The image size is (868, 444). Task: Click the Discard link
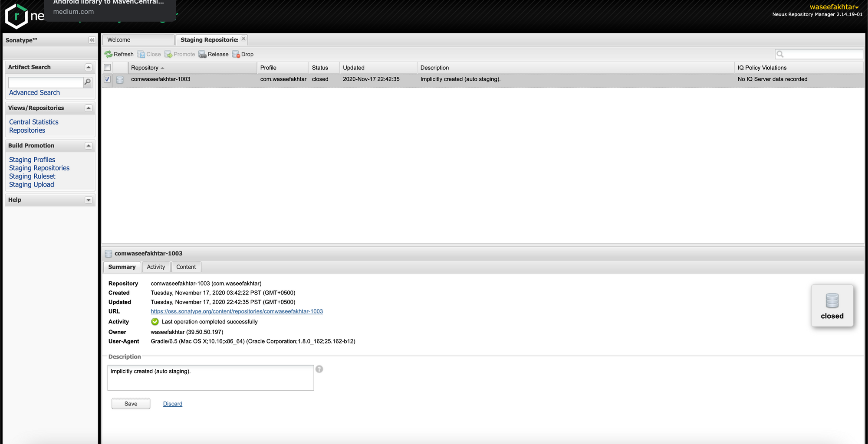tap(172, 404)
